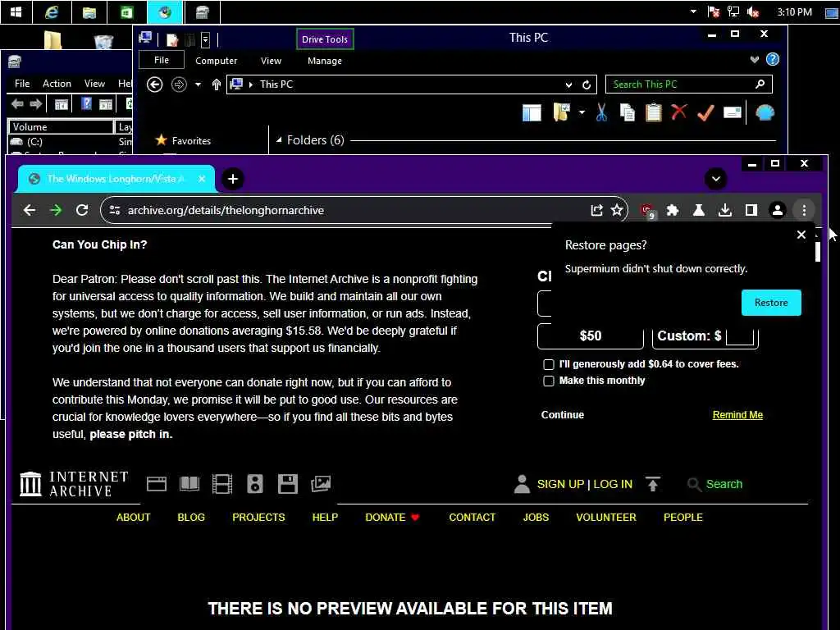Open the File tab in This PC
Viewport: 840px width, 630px height.
tap(162, 60)
